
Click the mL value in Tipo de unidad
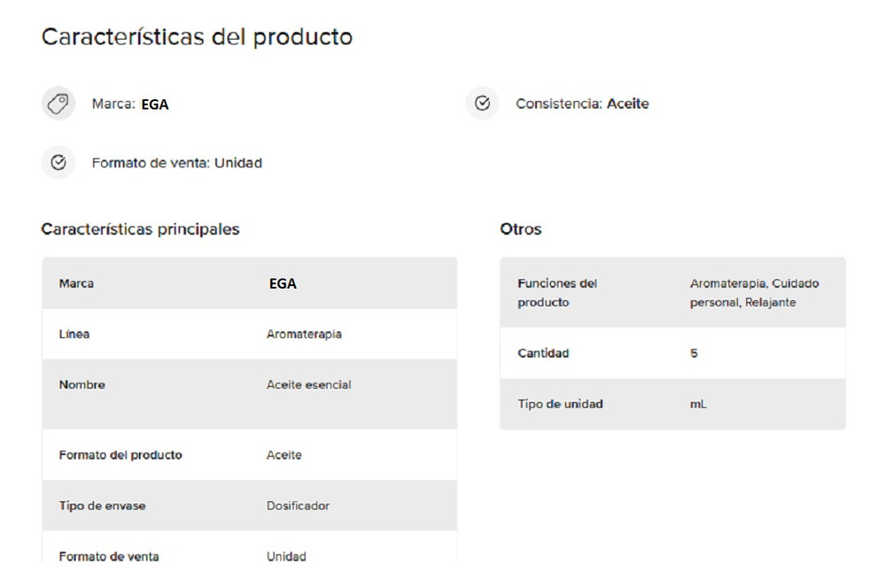(698, 404)
